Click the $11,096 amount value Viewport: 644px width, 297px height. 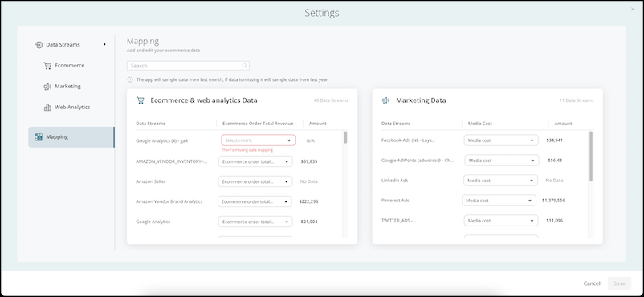click(x=554, y=221)
